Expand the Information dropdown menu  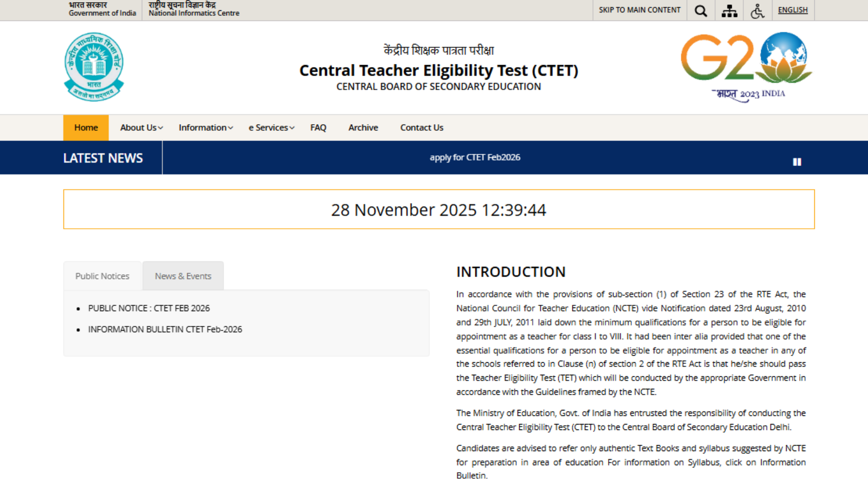206,128
